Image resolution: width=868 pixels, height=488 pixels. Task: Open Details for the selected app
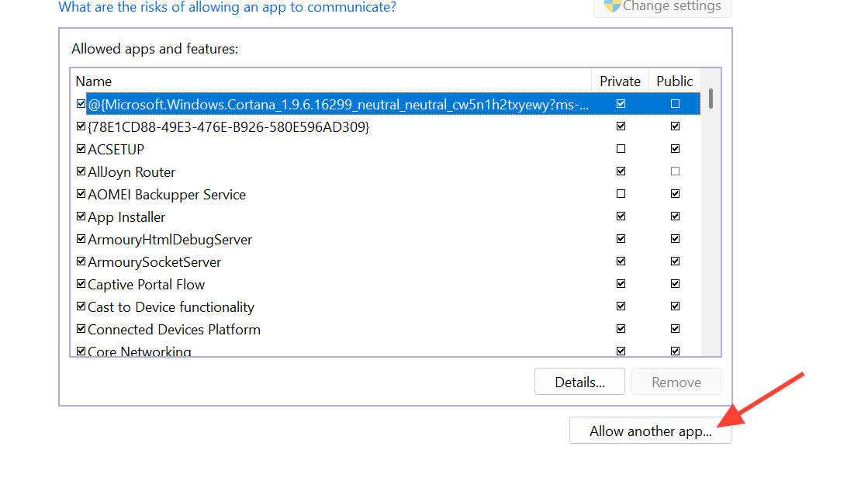point(579,382)
